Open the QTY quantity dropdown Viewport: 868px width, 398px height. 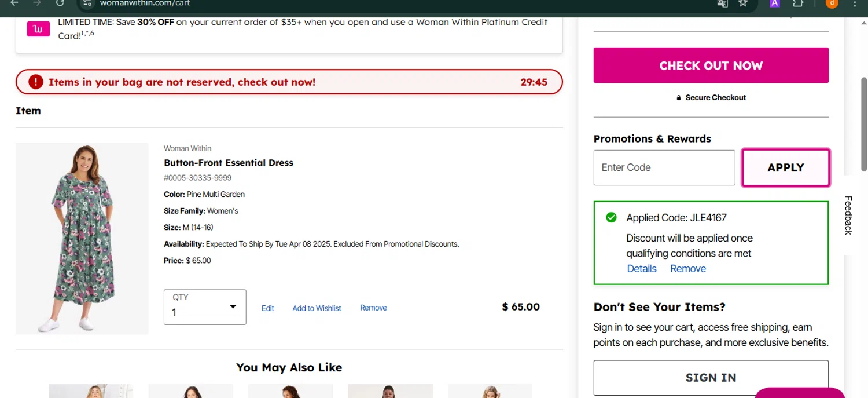205,307
